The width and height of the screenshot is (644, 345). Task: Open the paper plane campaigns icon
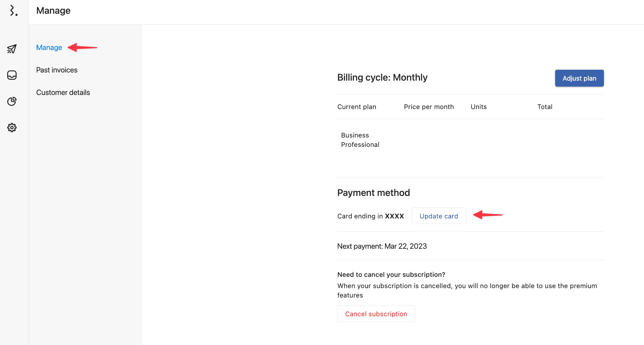[12, 49]
